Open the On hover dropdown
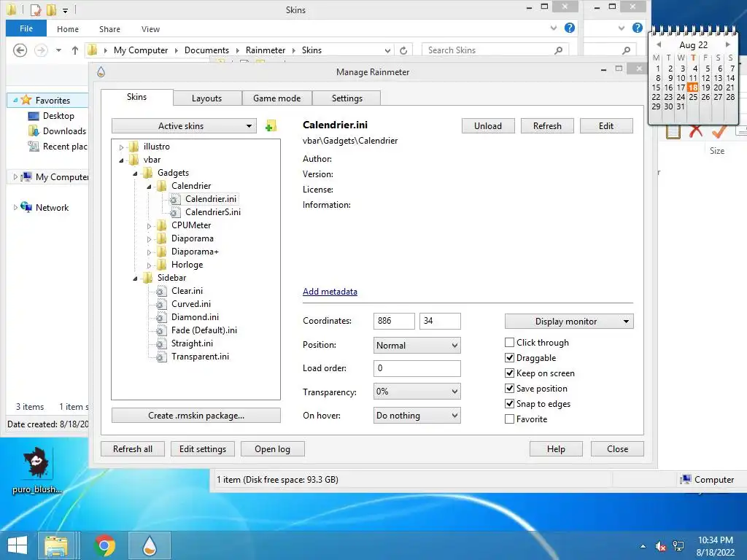The width and height of the screenshot is (747, 560). [x=417, y=415]
